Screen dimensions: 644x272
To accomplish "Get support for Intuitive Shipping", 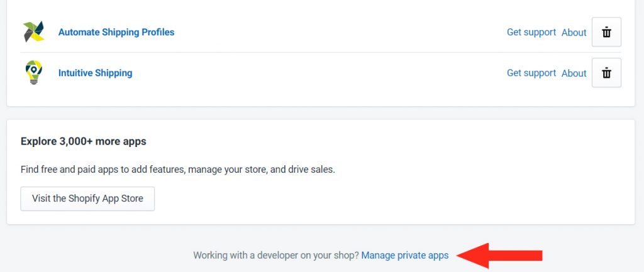I will coord(531,73).
